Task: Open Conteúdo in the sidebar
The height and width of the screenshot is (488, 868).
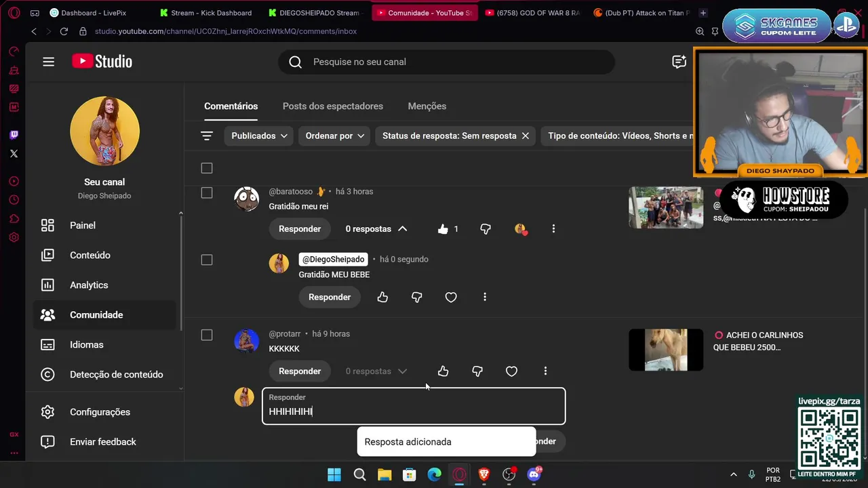Action: [104, 255]
